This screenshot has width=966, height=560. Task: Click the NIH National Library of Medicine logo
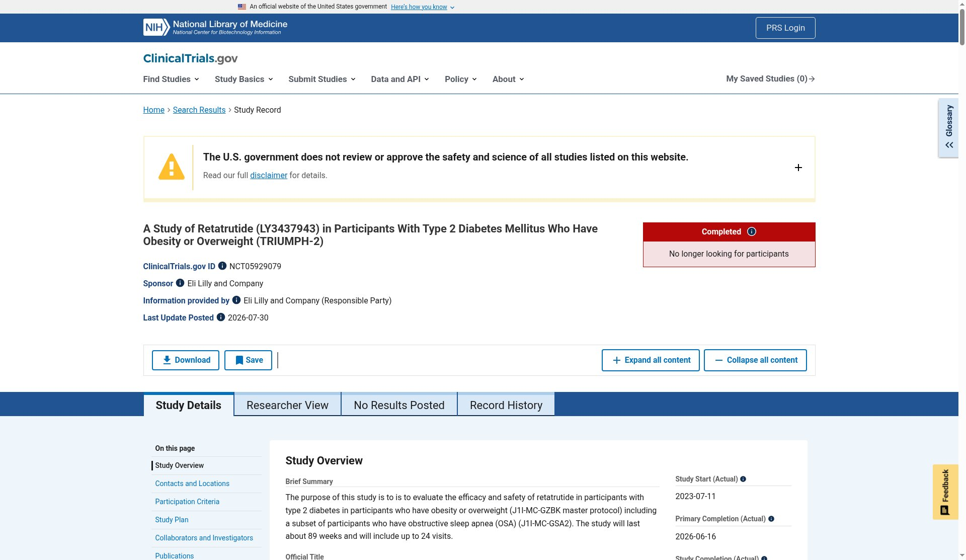215,28
